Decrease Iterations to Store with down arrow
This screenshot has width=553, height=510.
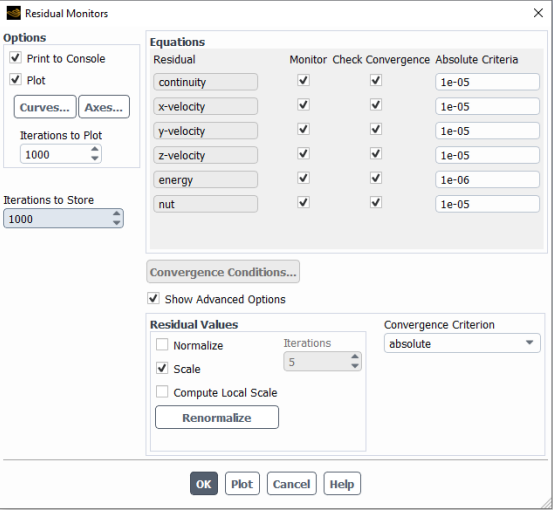(116, 223)
